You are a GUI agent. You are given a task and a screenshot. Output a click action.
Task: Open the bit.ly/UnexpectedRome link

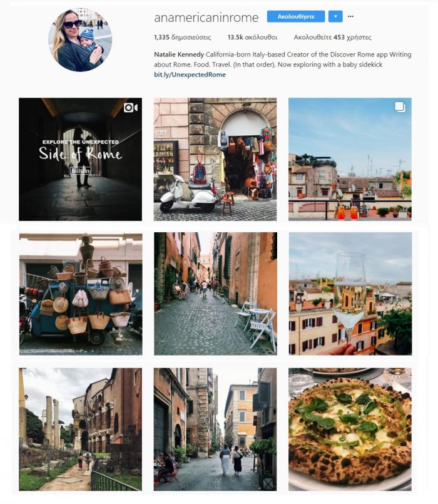[190, 75]
